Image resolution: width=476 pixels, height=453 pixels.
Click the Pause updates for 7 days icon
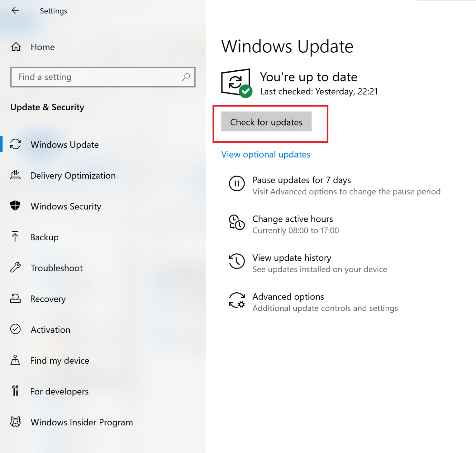pos(237,183)
